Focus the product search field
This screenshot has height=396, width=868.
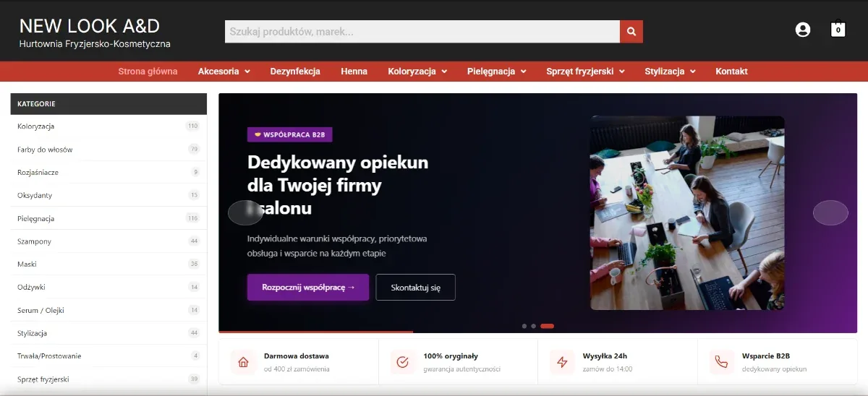pyautogui.click(x=422, y=32)
